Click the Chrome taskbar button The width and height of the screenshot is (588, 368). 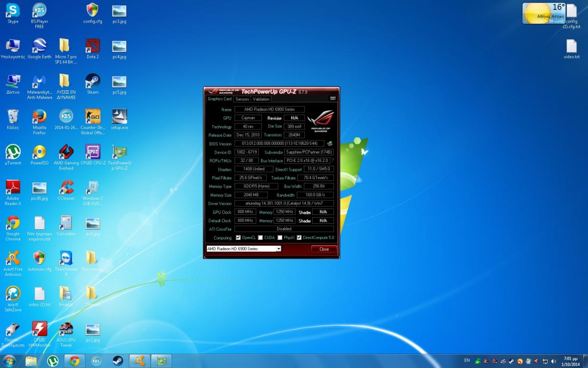click(74, 361)
